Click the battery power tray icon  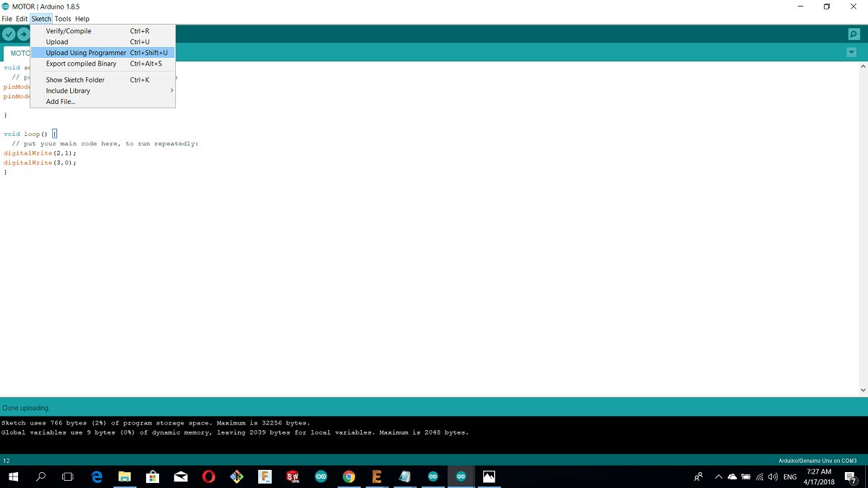tap(746, 477)
